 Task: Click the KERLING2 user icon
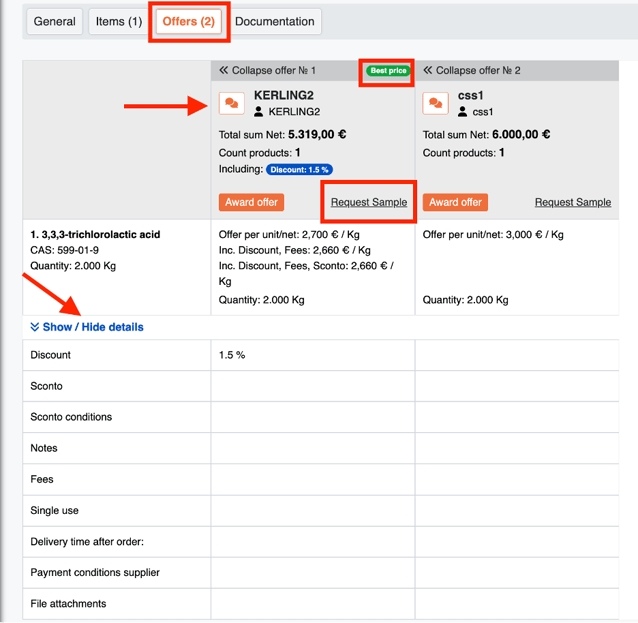[258, 111]
